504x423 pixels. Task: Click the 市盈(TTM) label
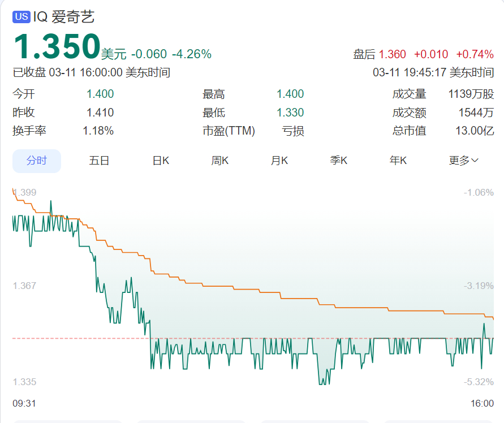[x=229, y=131]
